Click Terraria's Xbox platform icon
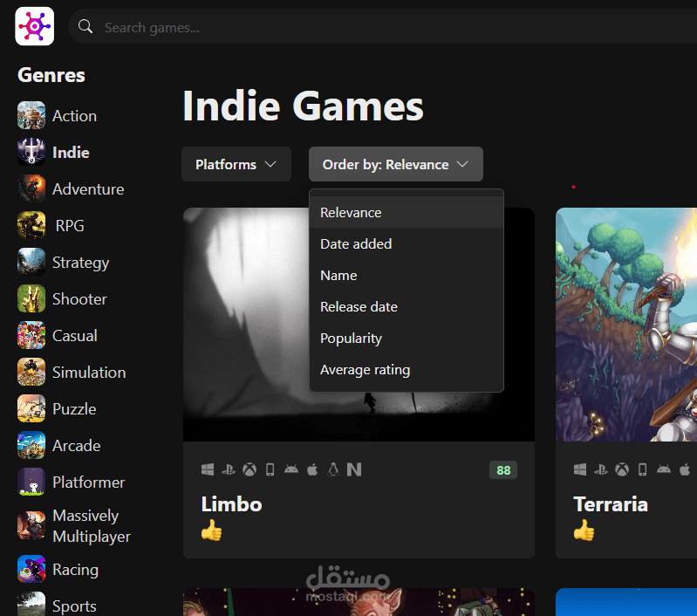Image resolution: width=697 pixels, height=616 pixels. (622, 469)
